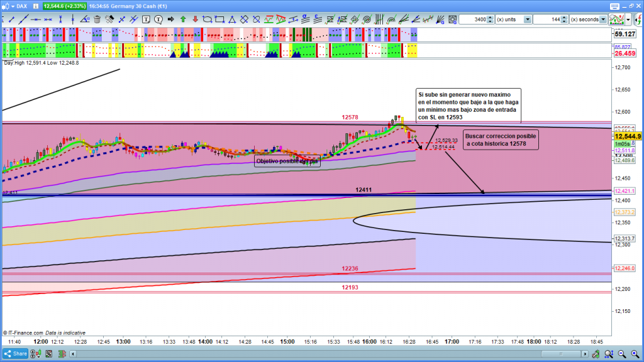Select the Fibonacci spiral tool

coord(365,19)
